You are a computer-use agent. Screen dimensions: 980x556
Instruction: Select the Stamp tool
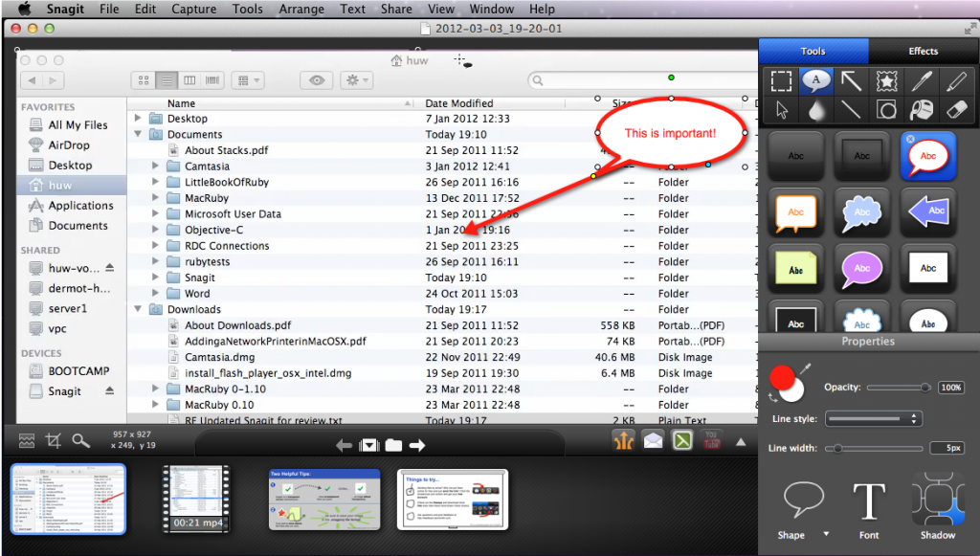[x=886, y=80]
